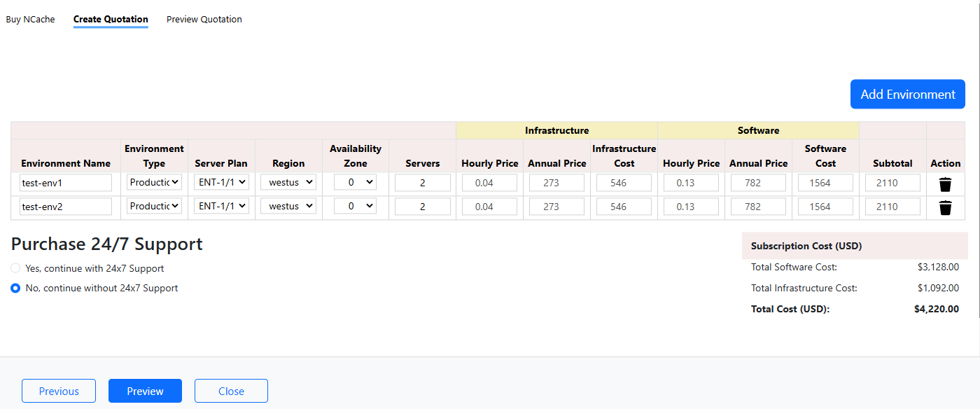Click the Total Cost value $4,220.00

point(937,309)
